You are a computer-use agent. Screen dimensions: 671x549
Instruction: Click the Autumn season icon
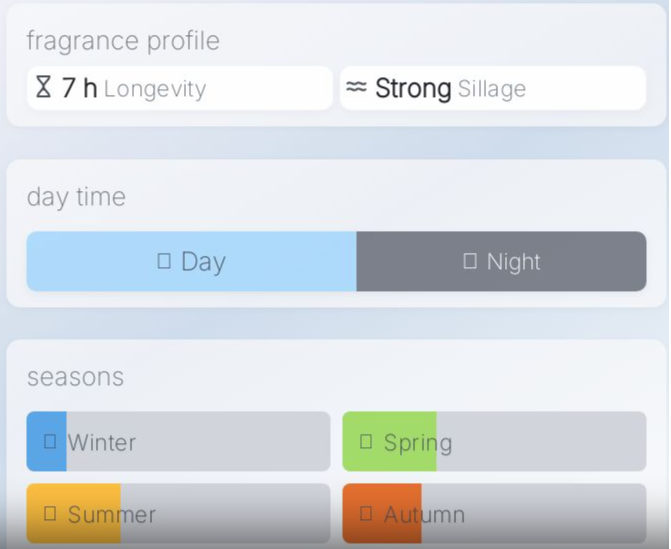[x=366, y=514]
